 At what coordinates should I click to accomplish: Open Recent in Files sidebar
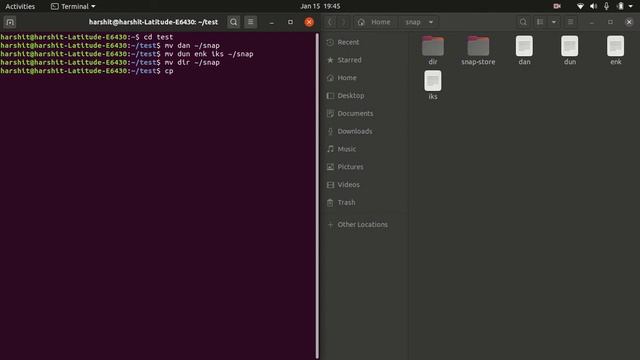(365, 42)
